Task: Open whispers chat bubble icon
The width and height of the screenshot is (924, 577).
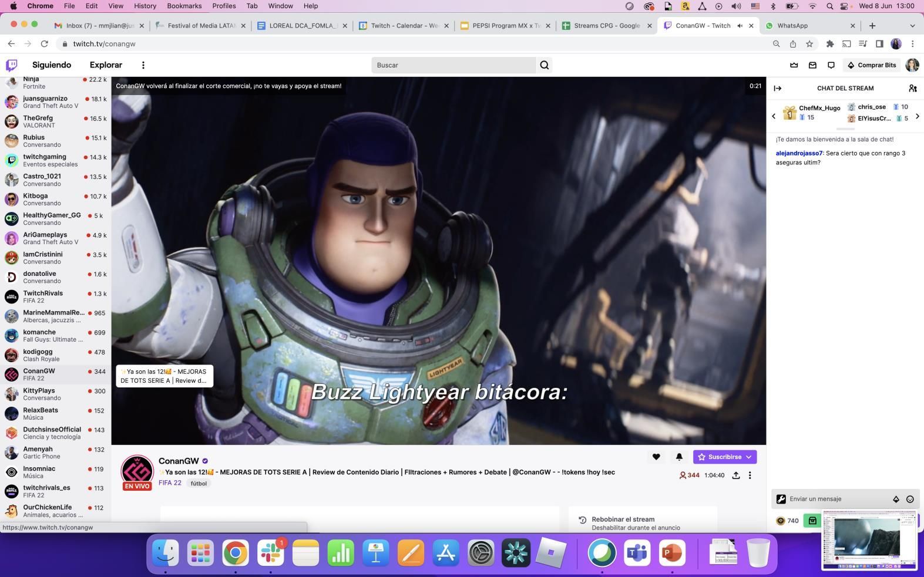Action: point(831,65)
